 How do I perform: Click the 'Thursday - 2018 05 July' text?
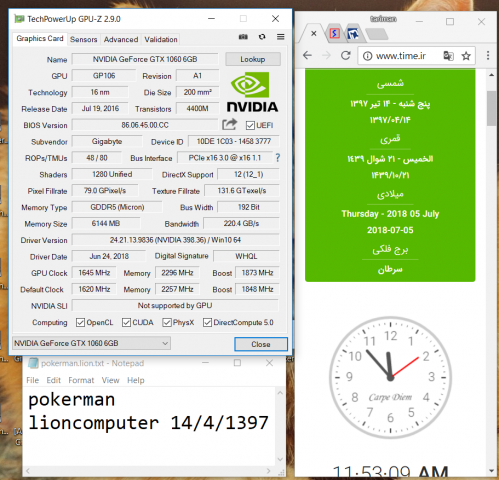390,214
